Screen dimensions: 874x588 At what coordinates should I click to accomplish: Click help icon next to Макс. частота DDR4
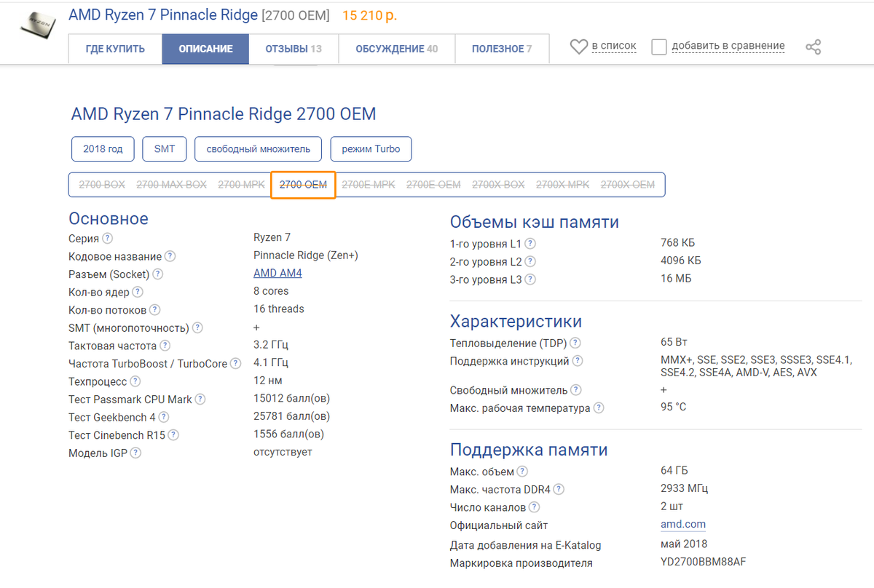559,490
